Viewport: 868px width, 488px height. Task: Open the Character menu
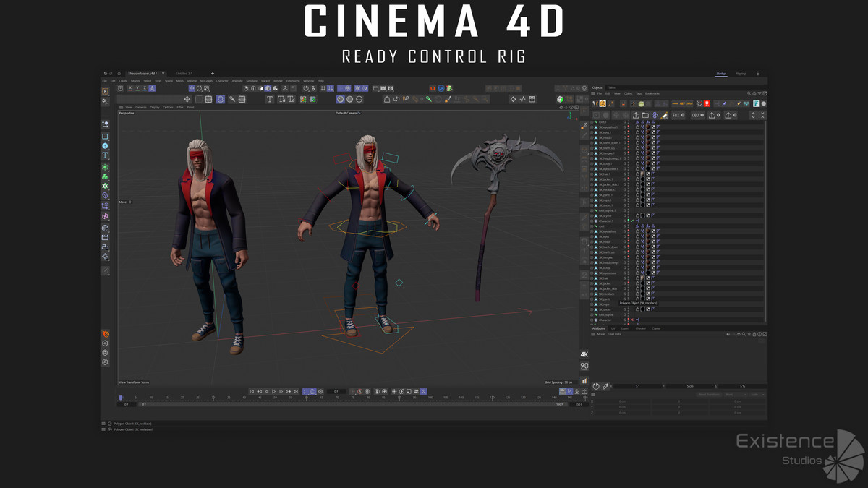coord(222,81)
